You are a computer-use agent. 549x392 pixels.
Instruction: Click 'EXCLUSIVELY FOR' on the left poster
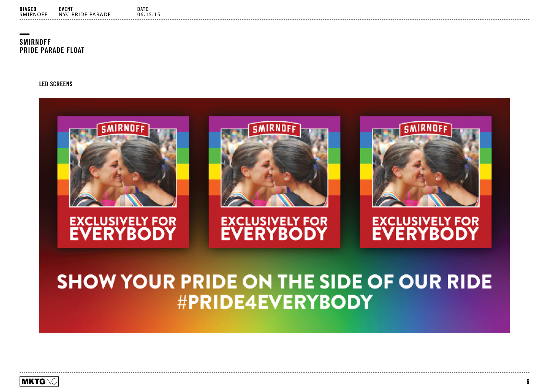pos(123,221)
